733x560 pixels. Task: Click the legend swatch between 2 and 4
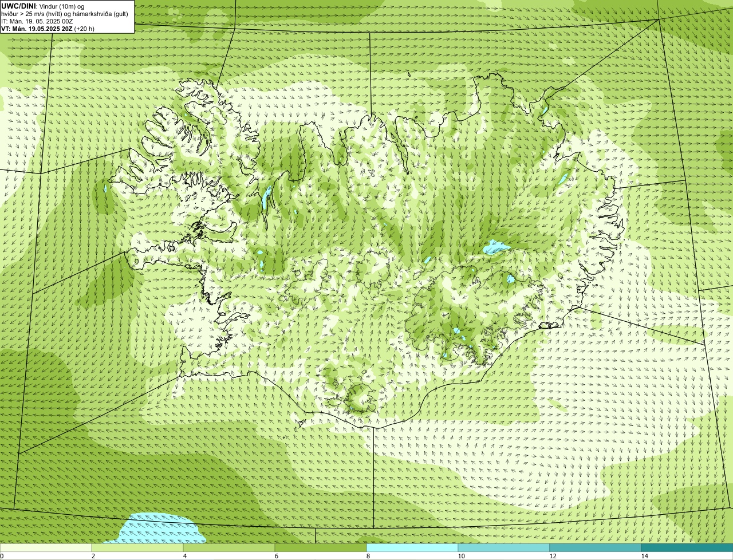pos(137,548)
